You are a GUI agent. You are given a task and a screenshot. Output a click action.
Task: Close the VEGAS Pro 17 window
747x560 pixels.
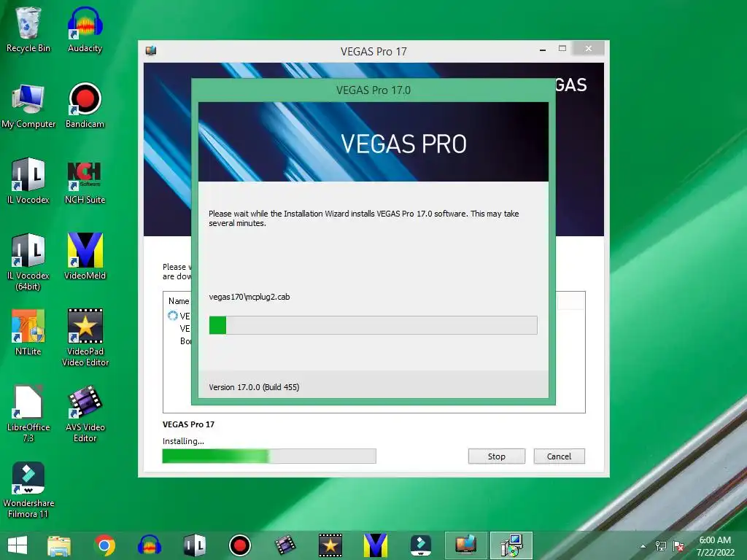[589, 49]
